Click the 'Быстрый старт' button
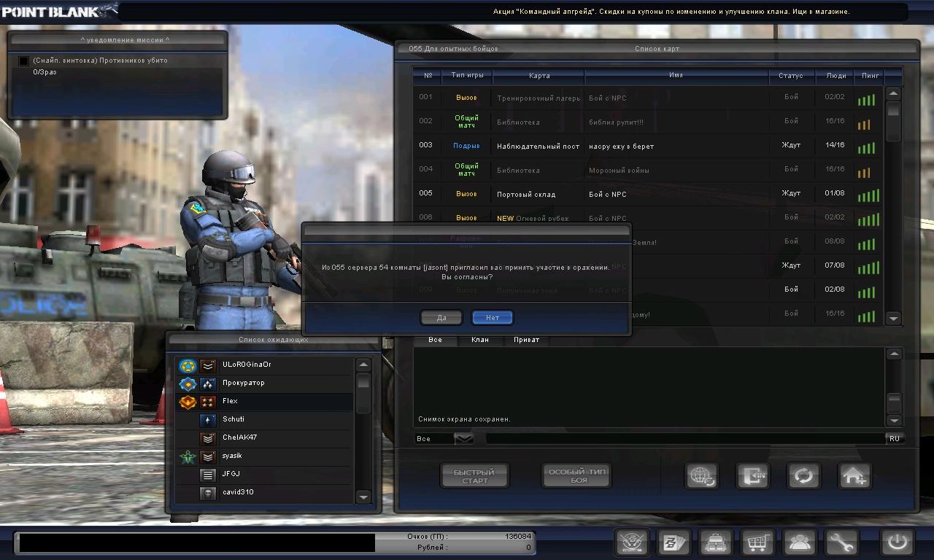 point(475,476)
